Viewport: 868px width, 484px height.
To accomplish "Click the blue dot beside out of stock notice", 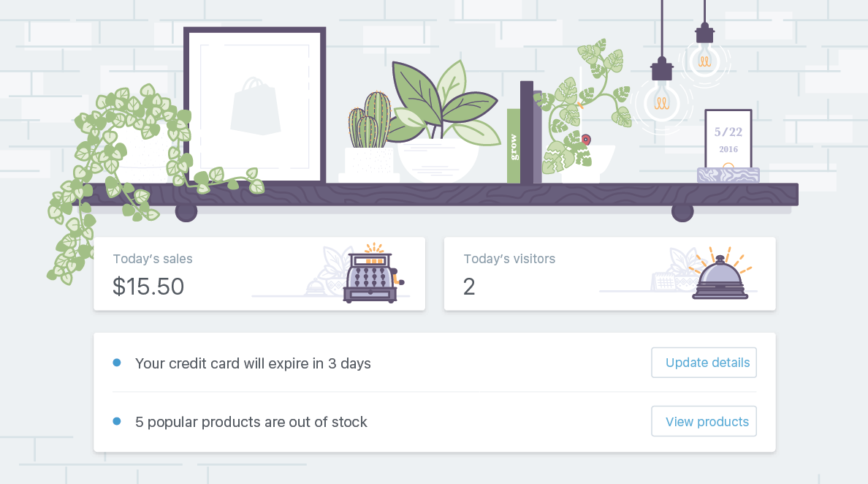I will click(117, 421).
